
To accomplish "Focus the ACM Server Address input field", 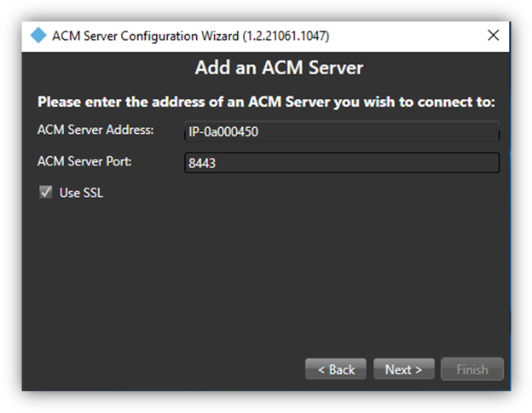I will (x=341, y=132).
